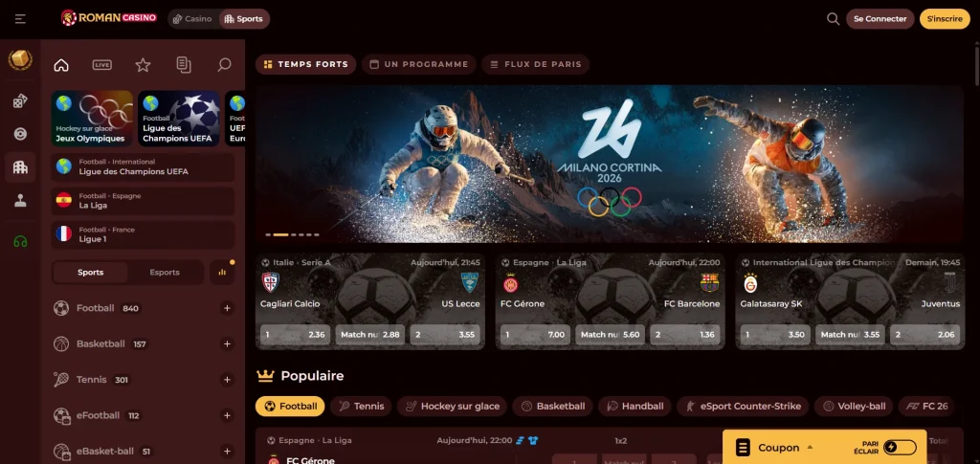Open the hamburger menu icon
Viewport: 980px width, 464px height.
[21, 19]
